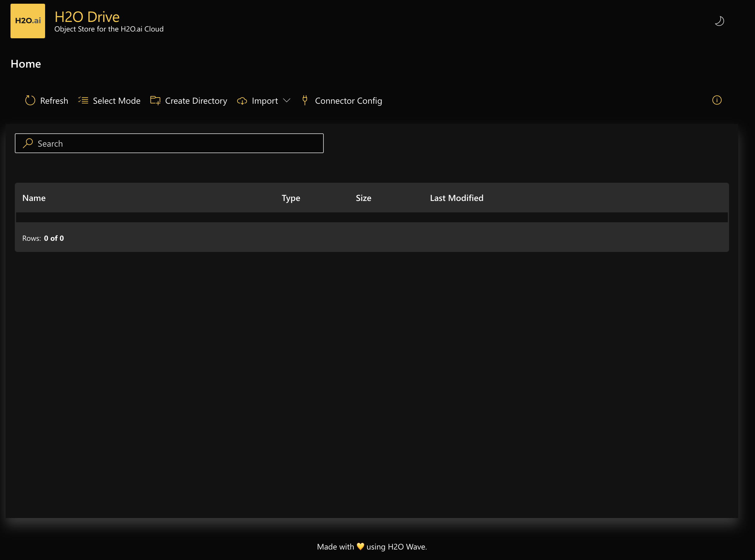Screen dimensions: 755x560
Task: Open Connector Config via its plug icon
Action: 305,100
